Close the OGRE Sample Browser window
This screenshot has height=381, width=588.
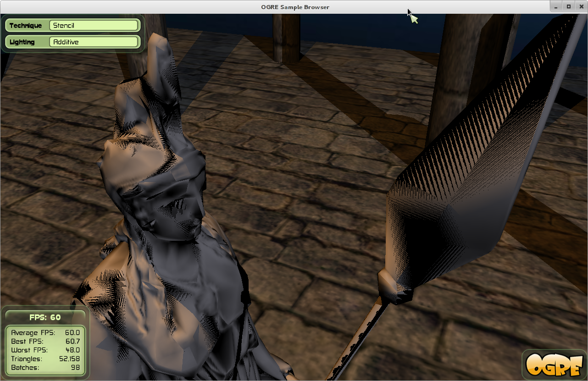581,6
